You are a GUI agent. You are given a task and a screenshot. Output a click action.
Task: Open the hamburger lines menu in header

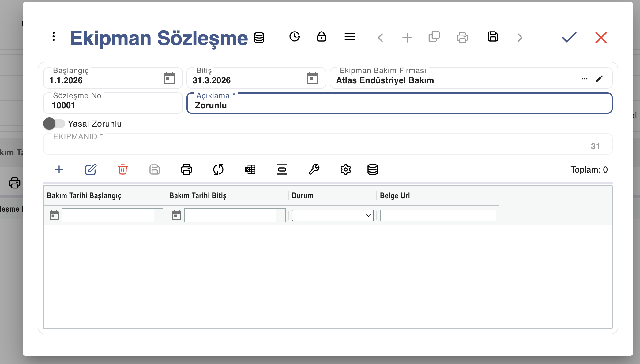[x=349, y=37]
